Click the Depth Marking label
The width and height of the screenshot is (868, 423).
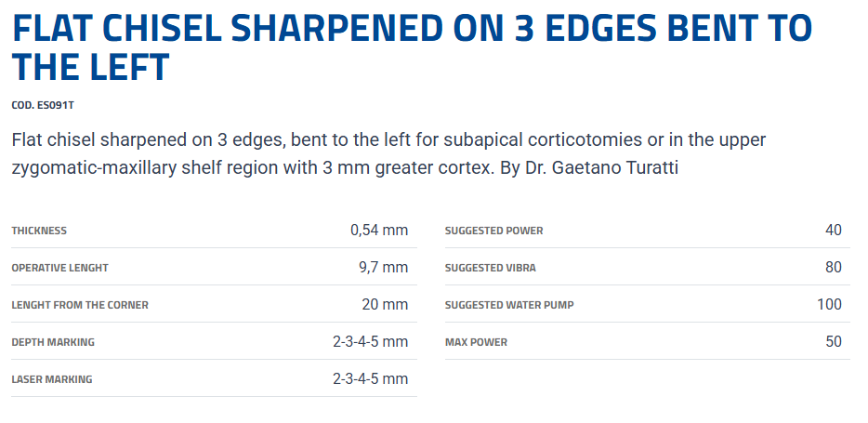[53, 342]
